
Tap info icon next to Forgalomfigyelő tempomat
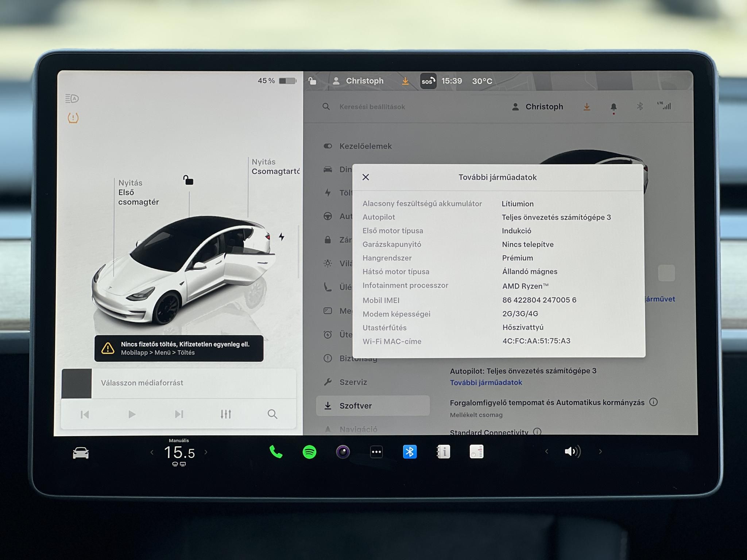(x=653, y=402)
